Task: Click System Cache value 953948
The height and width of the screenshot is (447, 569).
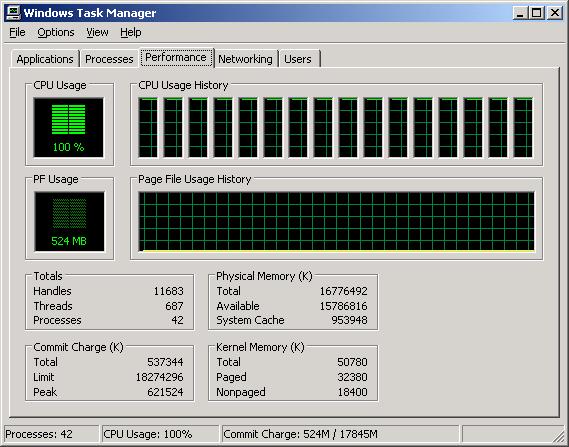Action: click(x=349, y=320)
